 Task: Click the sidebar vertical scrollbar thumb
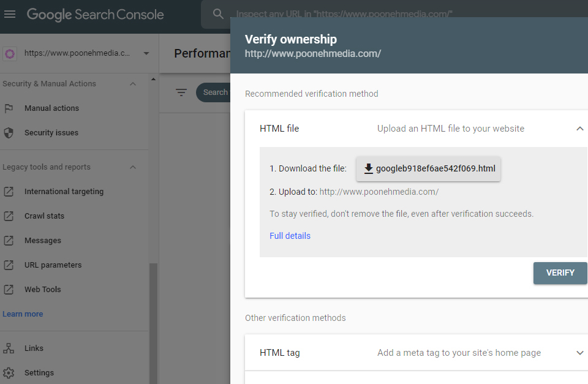153,323
